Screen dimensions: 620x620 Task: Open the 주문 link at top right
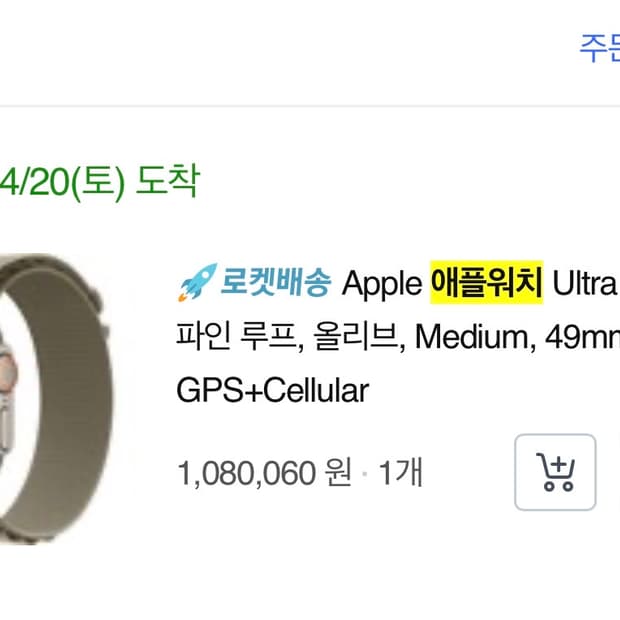600,48
